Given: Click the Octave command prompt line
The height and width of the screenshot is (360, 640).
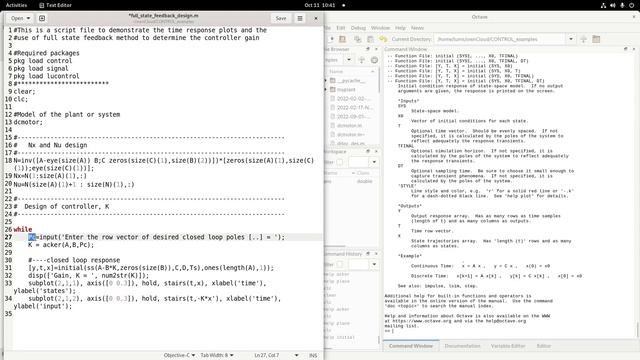Looking at the screenshot, I should [508, 331].
